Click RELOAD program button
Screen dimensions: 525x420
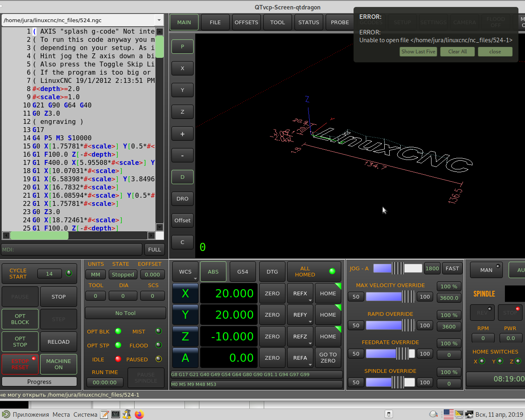point(59,342)
